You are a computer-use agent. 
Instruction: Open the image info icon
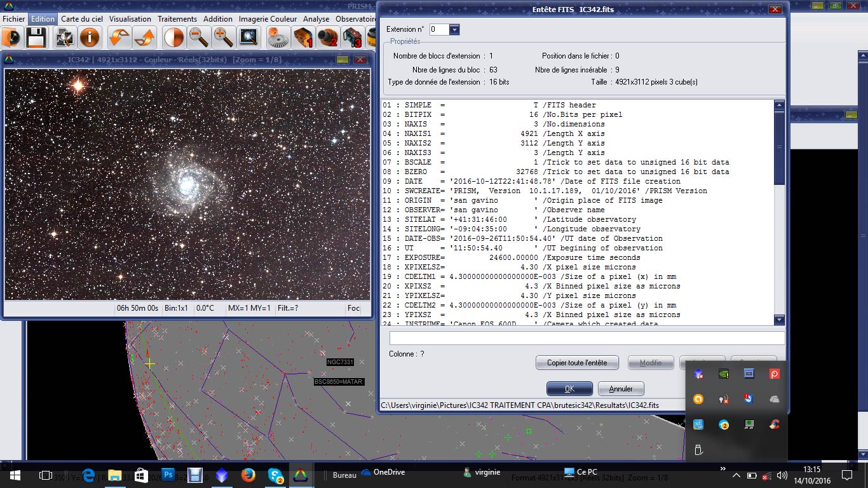point(90,37)
